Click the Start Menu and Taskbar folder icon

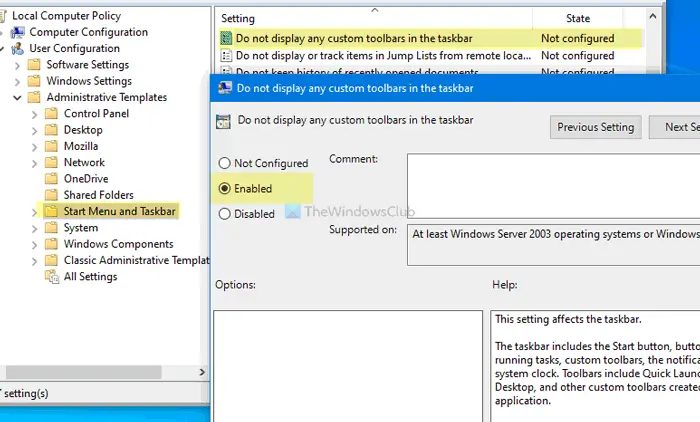click(x=51, y=211)
